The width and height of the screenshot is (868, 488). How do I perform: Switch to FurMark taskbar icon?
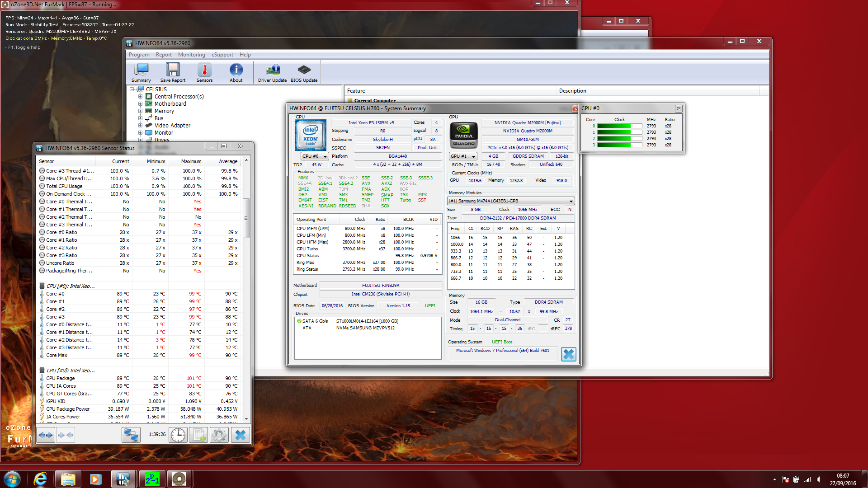[x=179, y=479]
